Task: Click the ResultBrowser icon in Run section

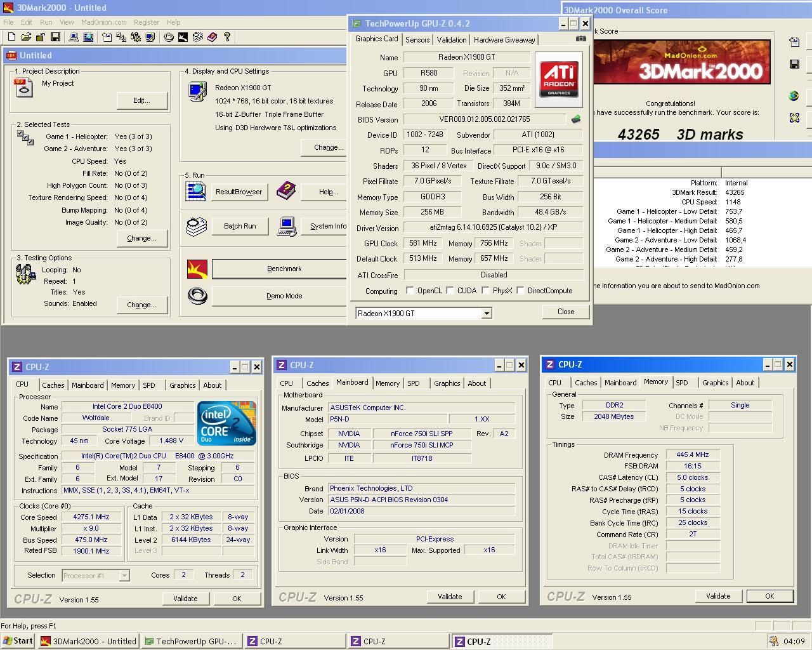Action: click(x=196, y=191)
